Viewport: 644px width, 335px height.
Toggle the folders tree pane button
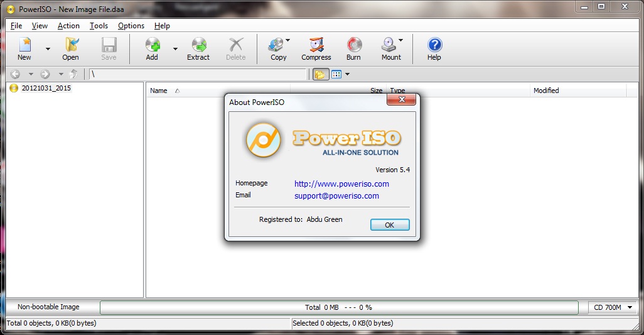[320, 74]
